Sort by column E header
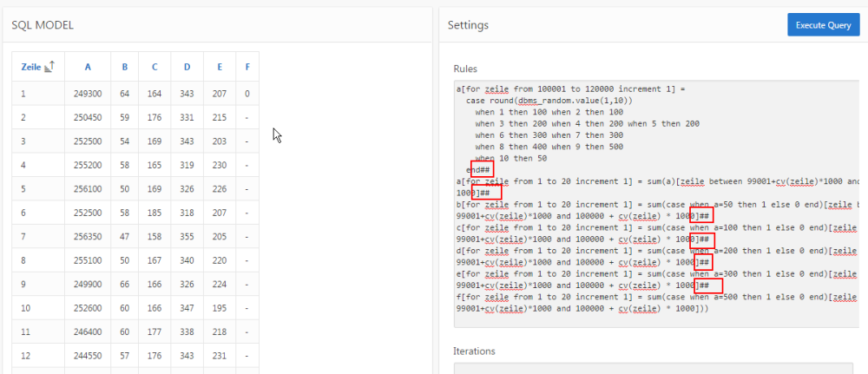868x374 pixels. (220, 68)
